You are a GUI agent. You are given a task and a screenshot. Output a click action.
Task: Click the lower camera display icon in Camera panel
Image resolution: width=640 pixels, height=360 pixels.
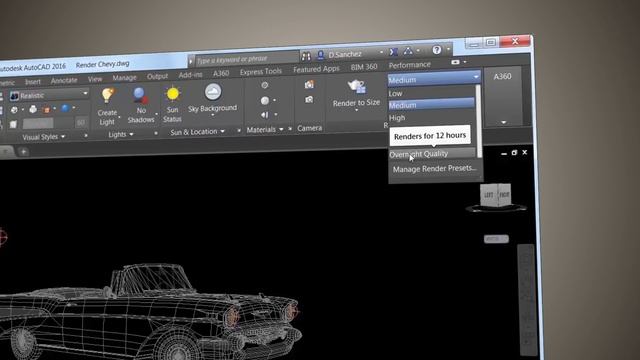point(309,100)
